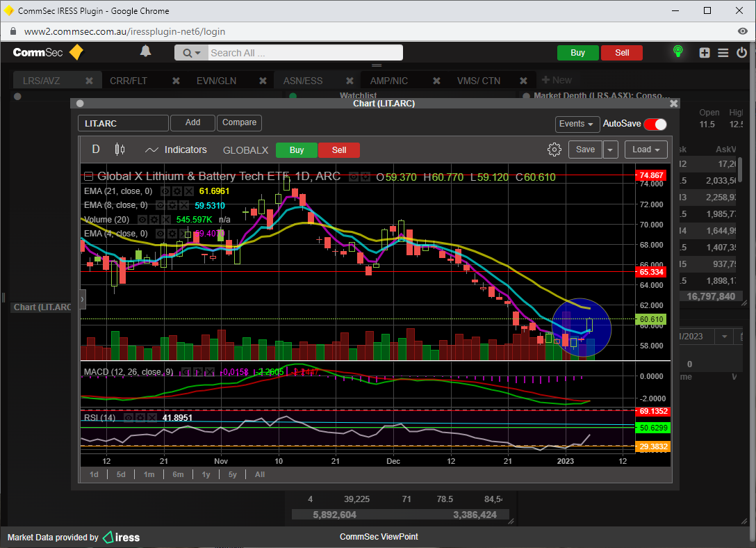Close the Chart LIT.ARC window
Viewport: 756px width, 548px height.
[673, 103]
